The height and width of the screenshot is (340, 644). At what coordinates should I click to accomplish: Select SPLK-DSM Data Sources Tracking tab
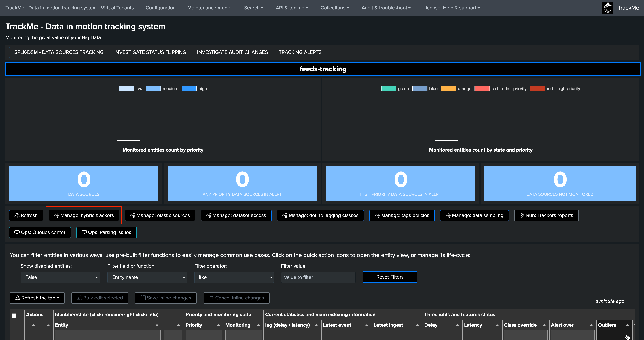[x=59, y=52]
